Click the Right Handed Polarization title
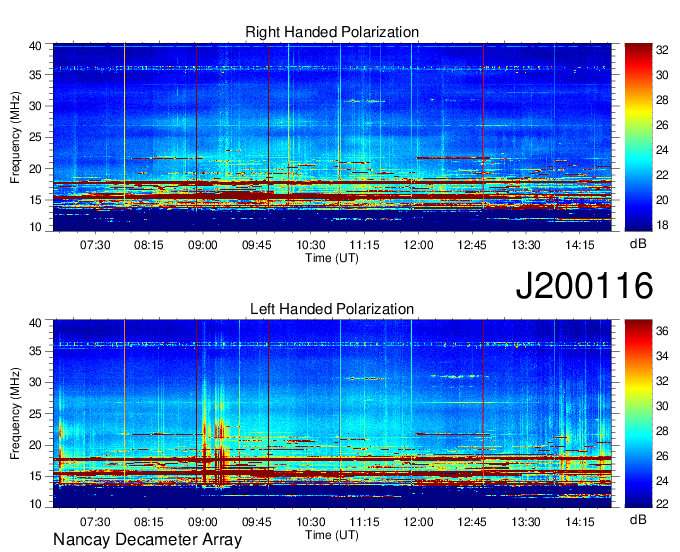This screenshot has width=680, height=552. tap(332, 32)
